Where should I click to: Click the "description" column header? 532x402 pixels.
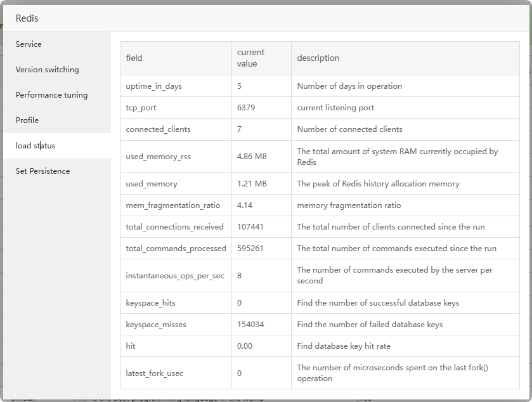click(318, 58)
